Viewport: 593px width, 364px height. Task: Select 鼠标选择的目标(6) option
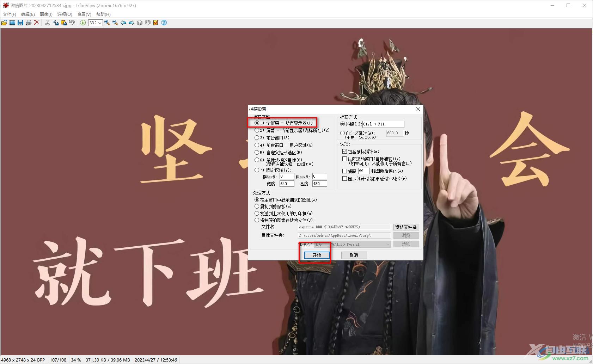278,160
